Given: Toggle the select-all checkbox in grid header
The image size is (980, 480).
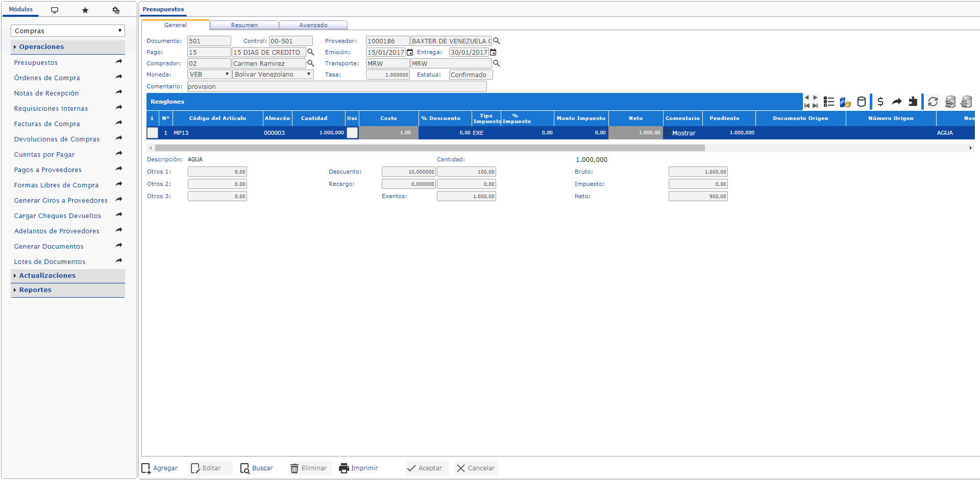Looking at the screenshot, I should click(x=152, y=118).
